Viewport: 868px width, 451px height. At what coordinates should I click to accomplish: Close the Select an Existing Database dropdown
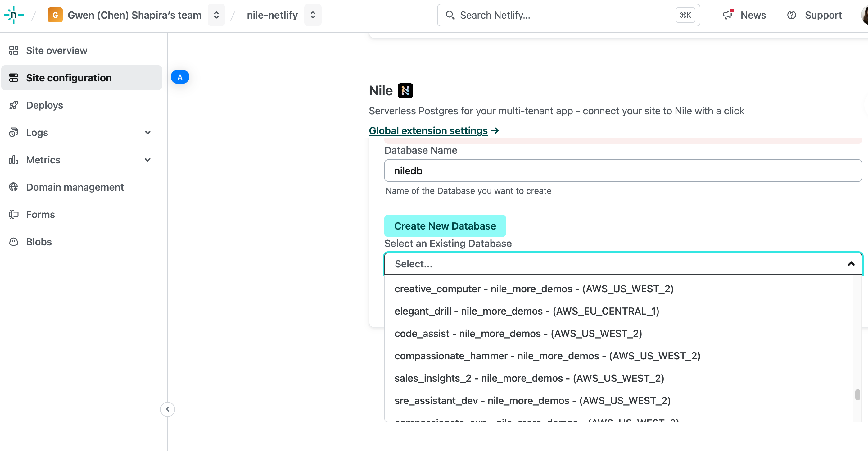point(851,264)
